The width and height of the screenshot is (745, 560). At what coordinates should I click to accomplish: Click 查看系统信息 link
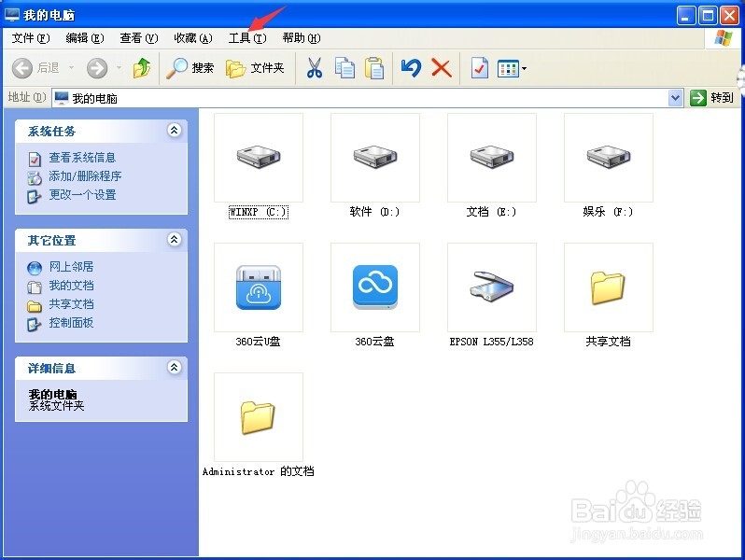[x=82, y=158]
